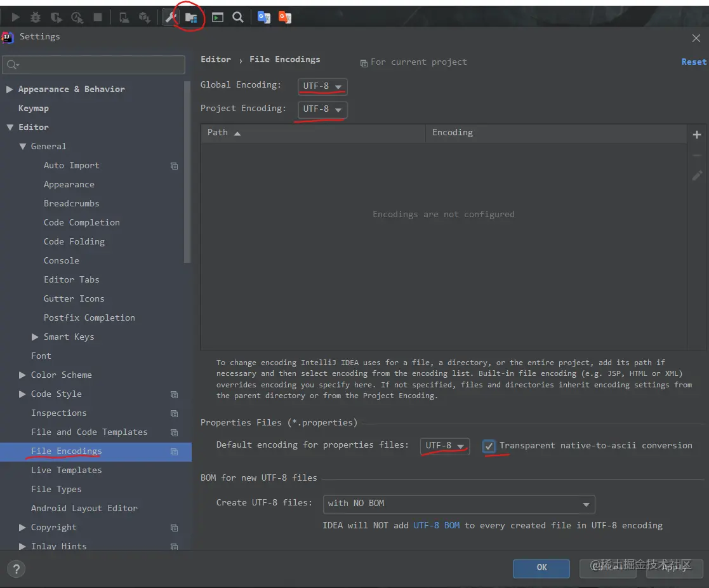The image size is (709, 588).
Task: Select Postfix Completion settings page
Action: click(x=89, y=317)
